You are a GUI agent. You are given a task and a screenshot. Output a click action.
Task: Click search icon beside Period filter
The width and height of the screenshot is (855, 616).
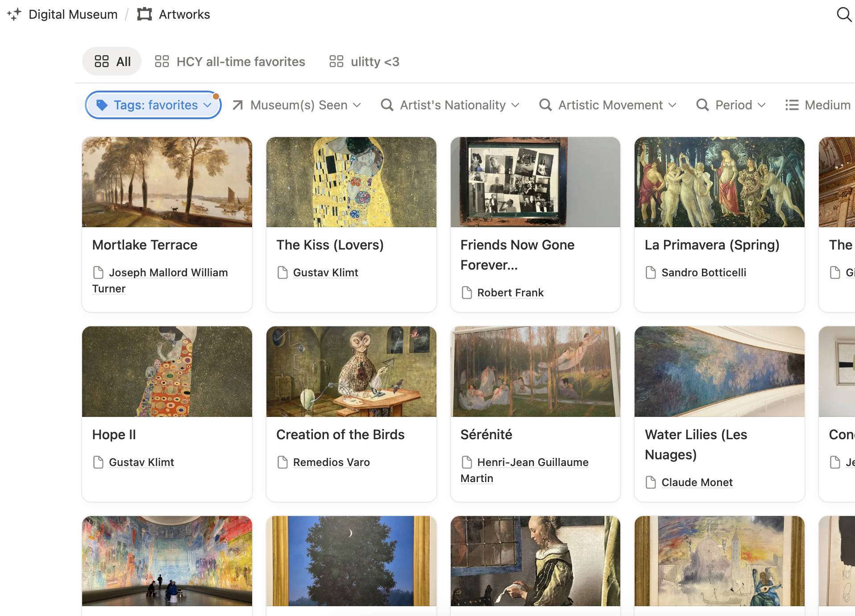pos(702,105)
